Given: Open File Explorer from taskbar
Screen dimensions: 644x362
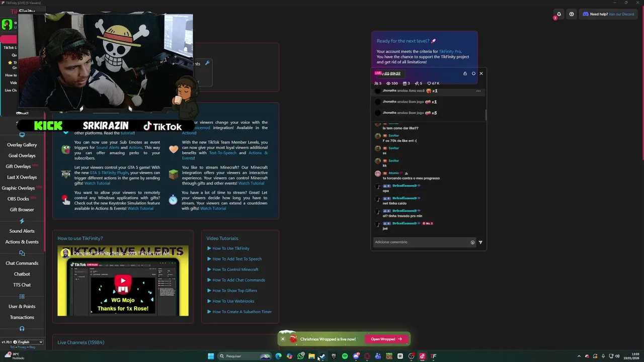Looking at the screenshot, I should [311, 356].
